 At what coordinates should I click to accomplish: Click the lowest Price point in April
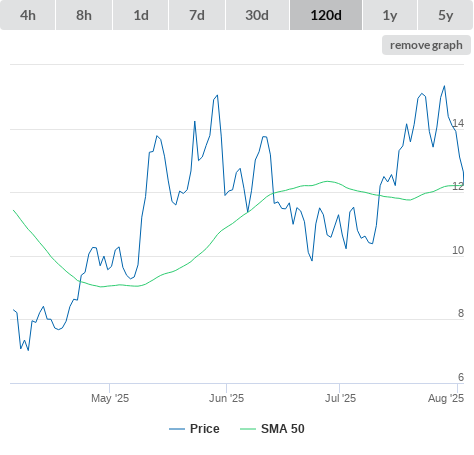(x=28, y=350)
